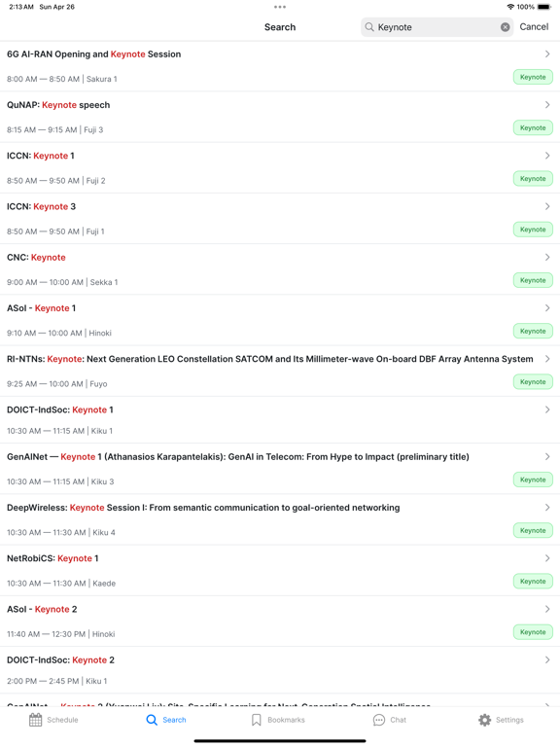Viewport: 560px width, 747px height.
Task: Open the DeepWireless Keynote Session I result
Action: click(280, 519)
